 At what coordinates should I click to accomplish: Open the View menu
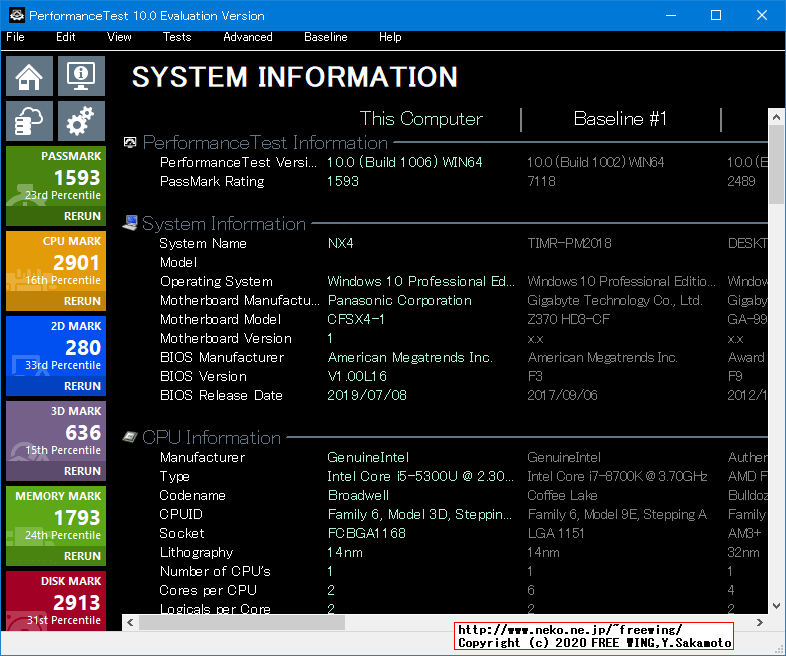[x=119, y=37]
